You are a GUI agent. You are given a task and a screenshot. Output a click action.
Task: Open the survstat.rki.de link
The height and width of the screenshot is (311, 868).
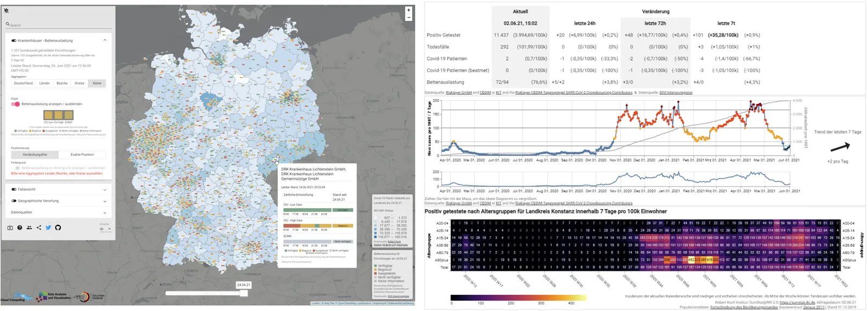tap(797, 302)
